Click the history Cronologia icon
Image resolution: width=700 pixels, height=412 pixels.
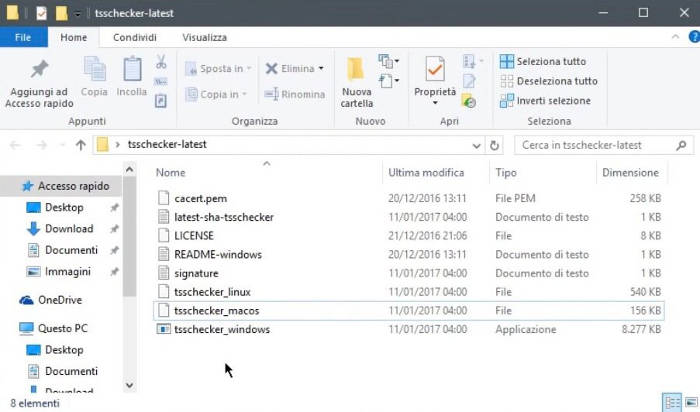click(x=469, y=101)
